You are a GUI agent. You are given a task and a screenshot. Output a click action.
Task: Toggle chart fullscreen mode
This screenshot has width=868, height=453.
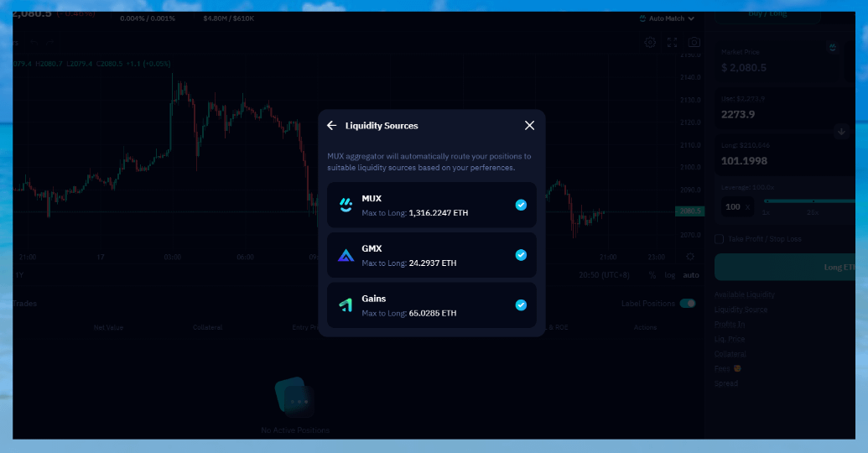point(672,42)
